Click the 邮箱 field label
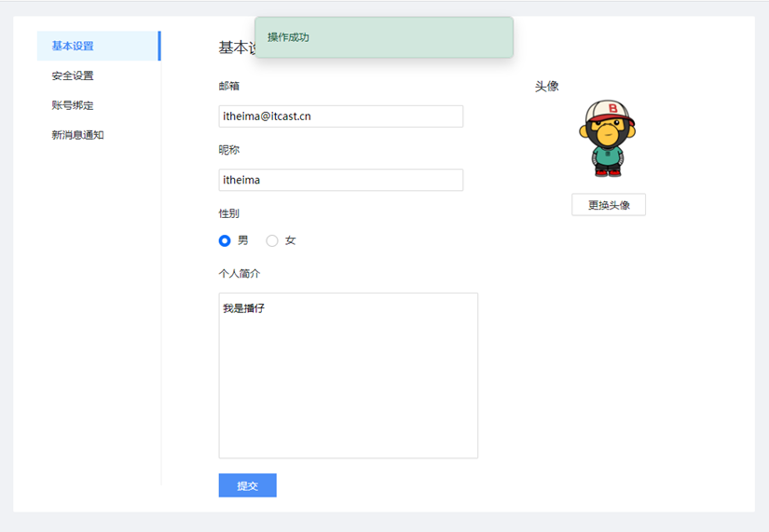 pos(229,86)
